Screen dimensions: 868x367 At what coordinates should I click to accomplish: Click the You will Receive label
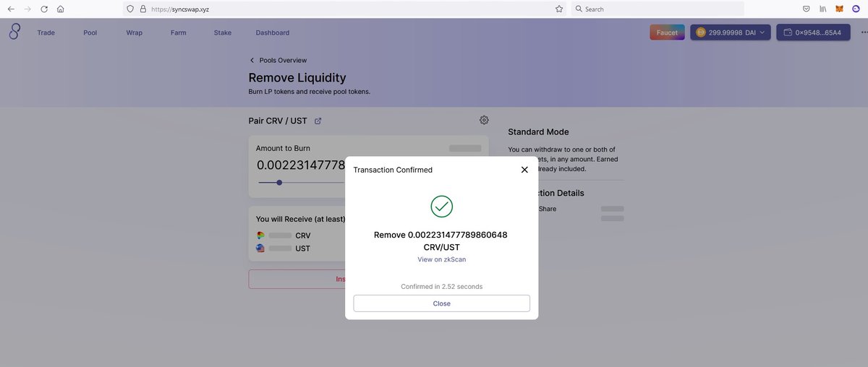pos(299,219)
